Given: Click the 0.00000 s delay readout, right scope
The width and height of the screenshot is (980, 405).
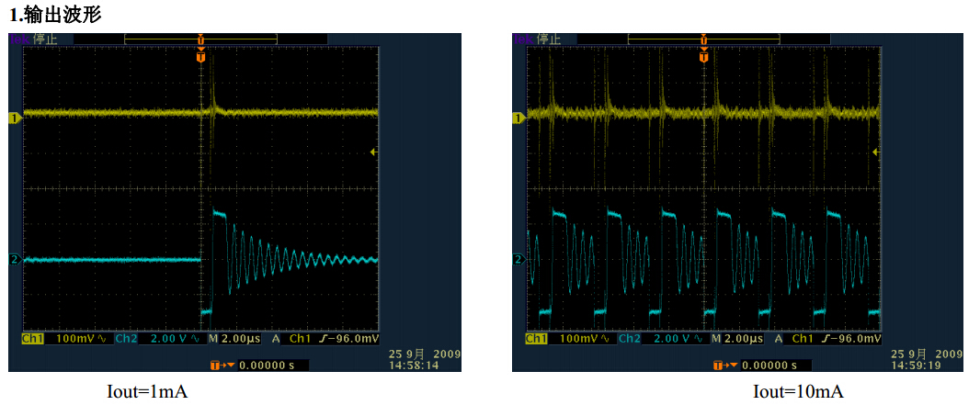Looking at the screenshot, I should click(x=770, y=366).
